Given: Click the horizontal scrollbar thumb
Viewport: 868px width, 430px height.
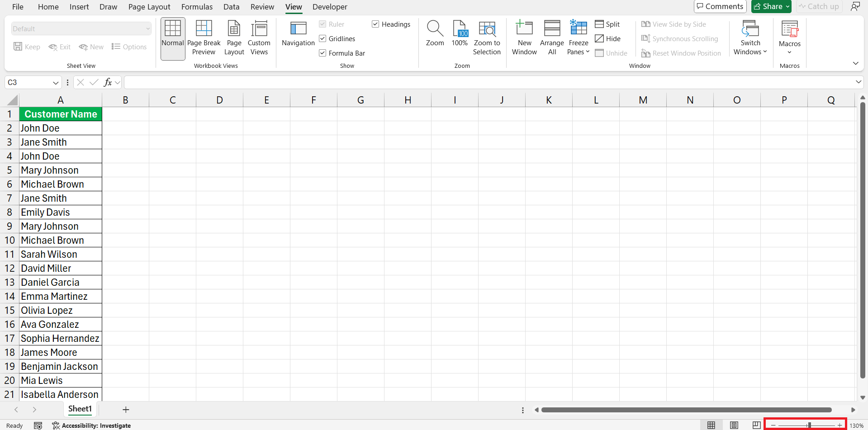Looking at the screenshot, I should pos(686,410).
